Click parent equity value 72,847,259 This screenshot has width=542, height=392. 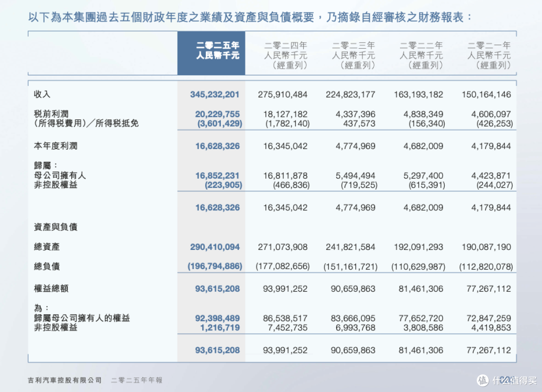488,318
